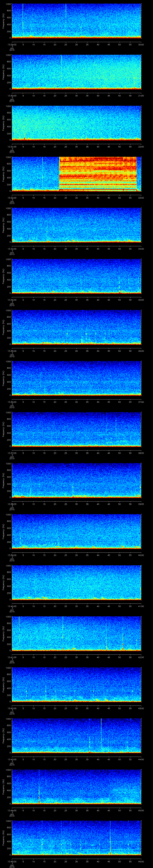The width and height of the screenshot is (153, 868).
Task: Select the 13:33:00 start time label
Action: (x=12, y=249)
